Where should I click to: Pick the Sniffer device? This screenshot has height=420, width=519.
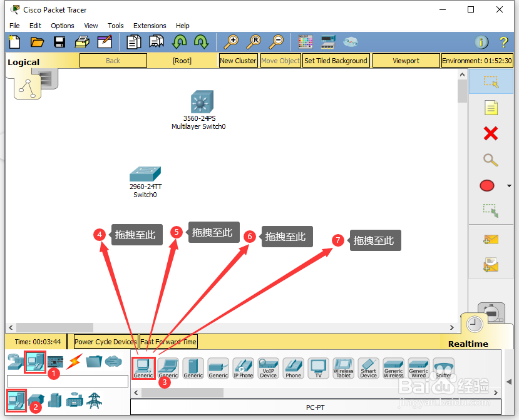pyautogui.click(x=443, y=369)
